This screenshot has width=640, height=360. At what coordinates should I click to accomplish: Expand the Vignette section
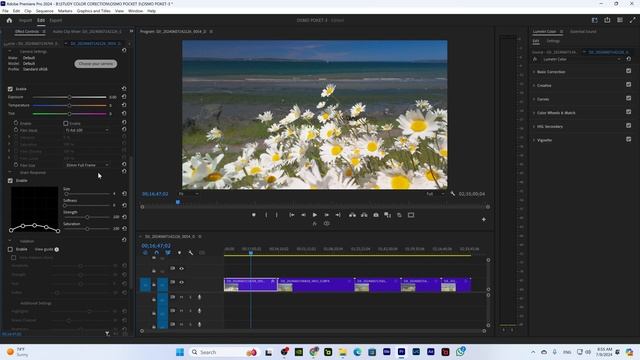coord(534,140)
